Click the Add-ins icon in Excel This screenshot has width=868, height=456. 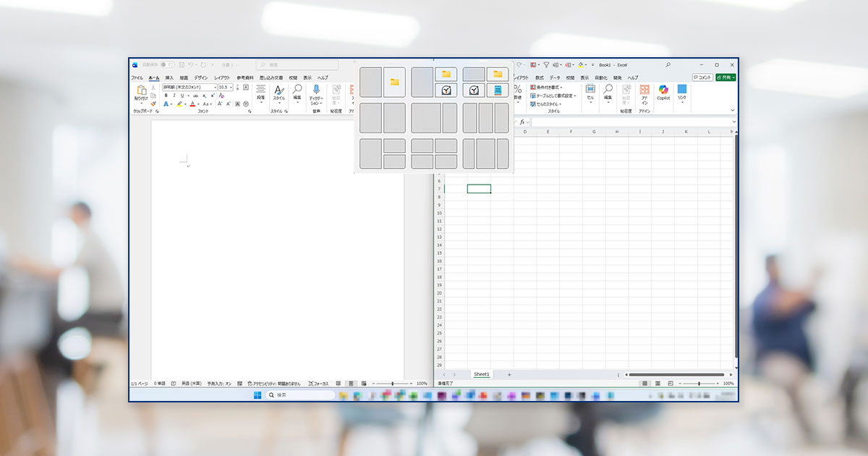(x=644, y=90)
